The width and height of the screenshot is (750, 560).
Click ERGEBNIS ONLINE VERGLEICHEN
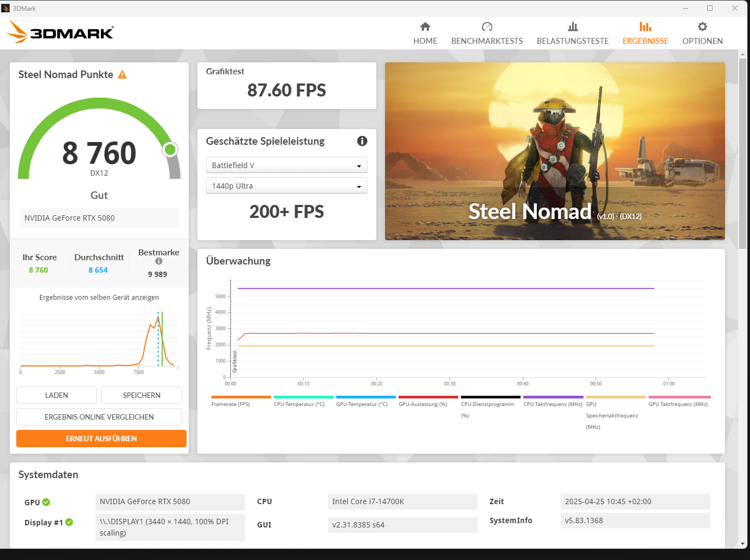click(x=99, y=417)
